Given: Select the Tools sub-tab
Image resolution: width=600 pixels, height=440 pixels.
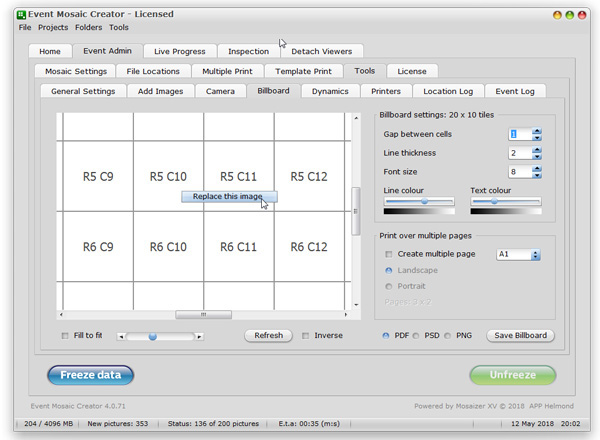Looking at the screenshot, I should [365, 71].
